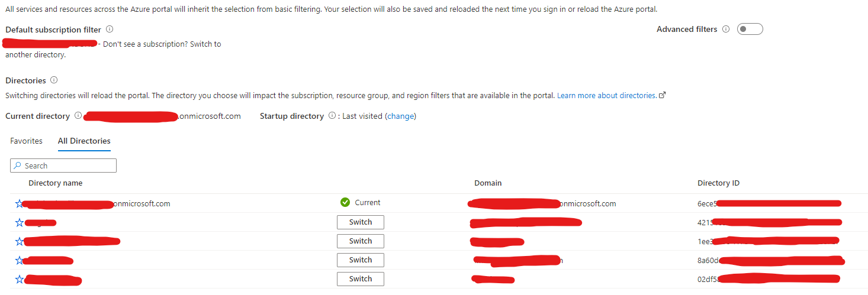Click the Directory name column header

point(56,183)
